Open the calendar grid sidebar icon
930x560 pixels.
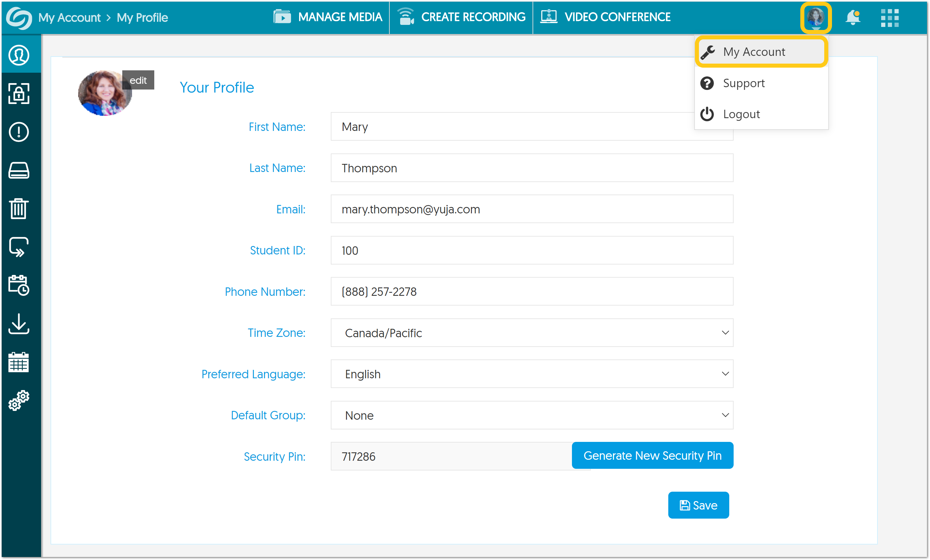pos(19,362)
